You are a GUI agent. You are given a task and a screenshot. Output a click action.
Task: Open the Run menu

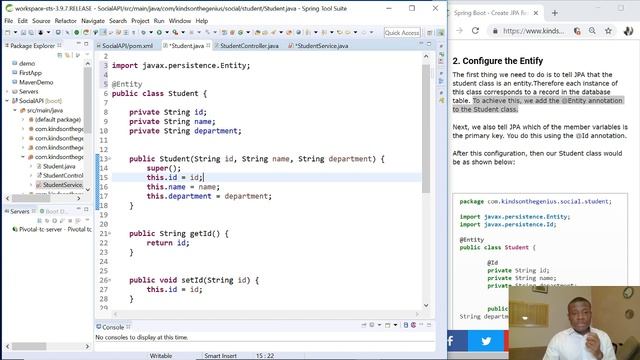[x=159, y=21]
